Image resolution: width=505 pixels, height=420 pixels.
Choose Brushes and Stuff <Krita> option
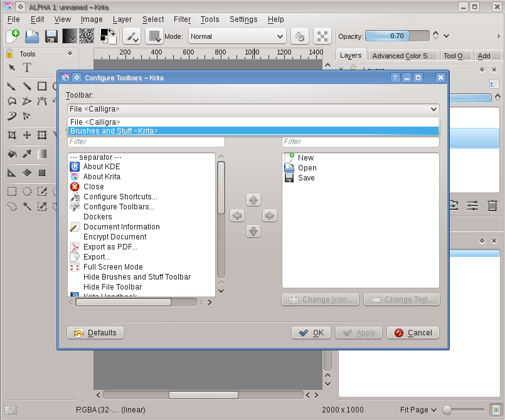pos(253,130)
